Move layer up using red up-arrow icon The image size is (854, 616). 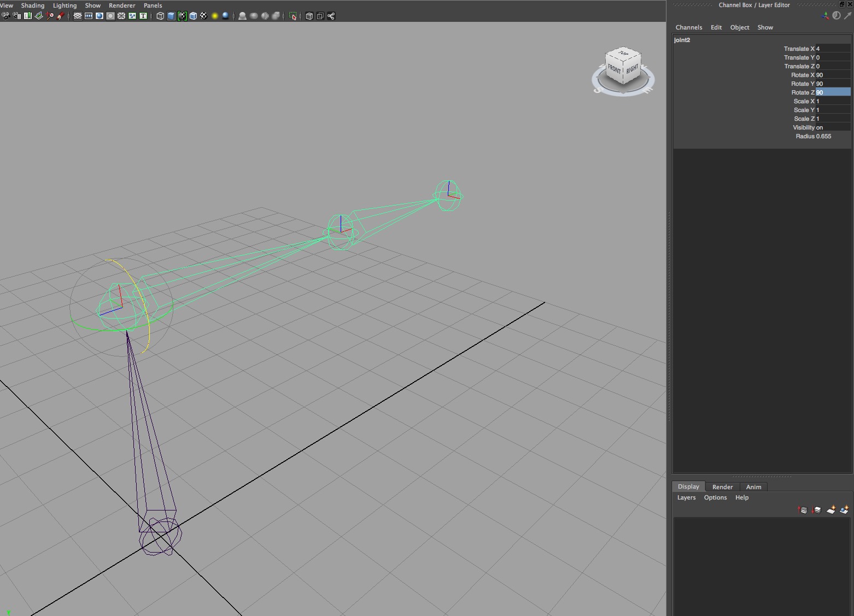point(803,510)
